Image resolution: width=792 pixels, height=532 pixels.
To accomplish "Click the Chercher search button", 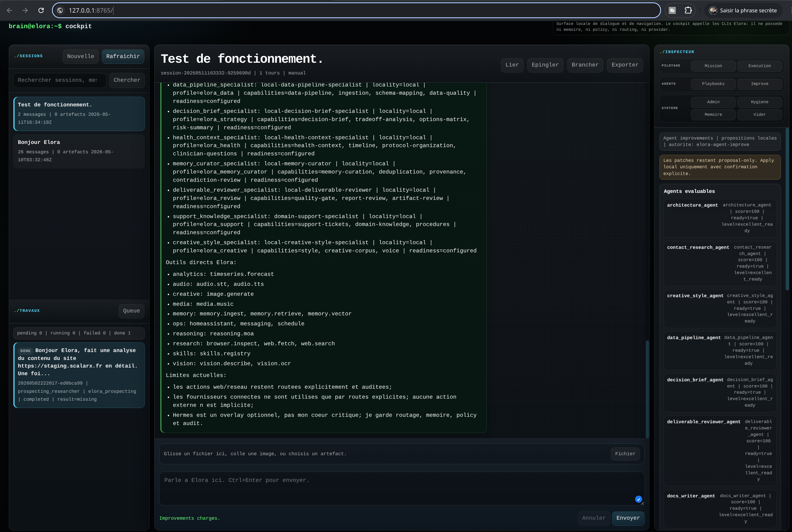I will tap(127, 80).
